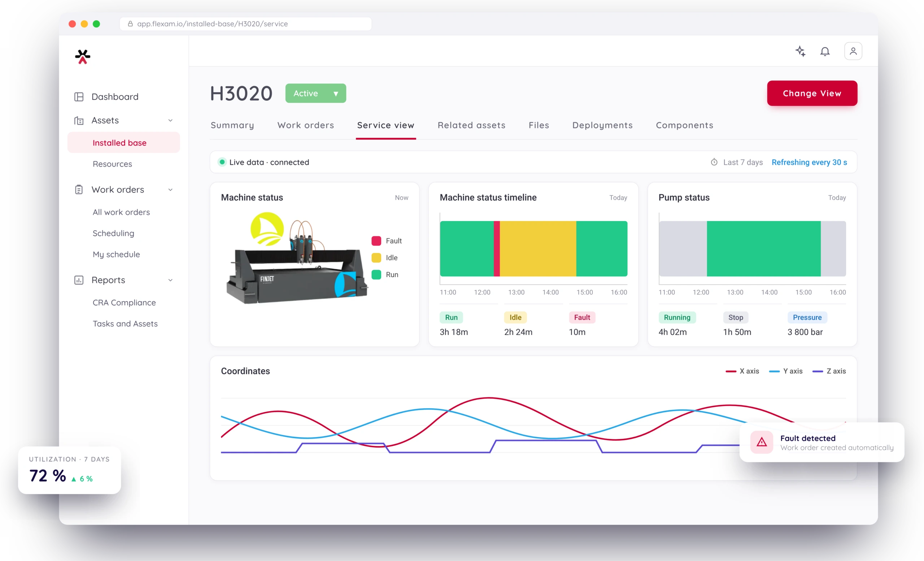Click the green live data status dot
The image size is (924, 561).
[222, 162]
